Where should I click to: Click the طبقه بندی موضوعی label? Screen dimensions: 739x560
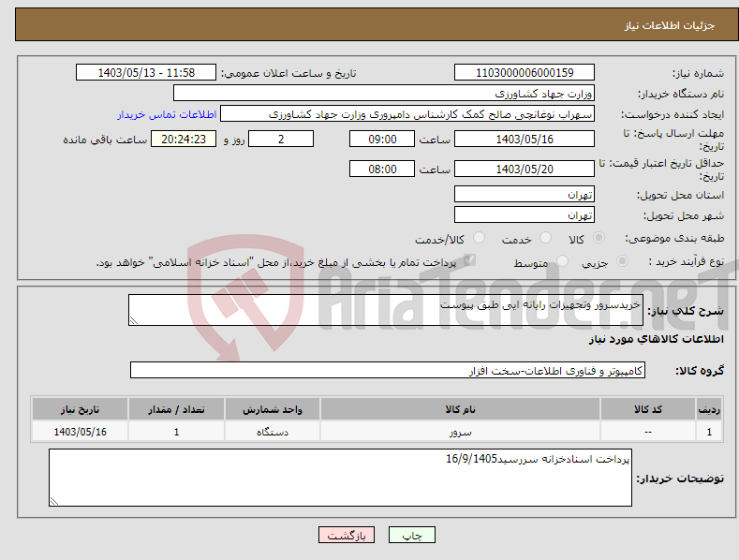[x=674, y=239]
